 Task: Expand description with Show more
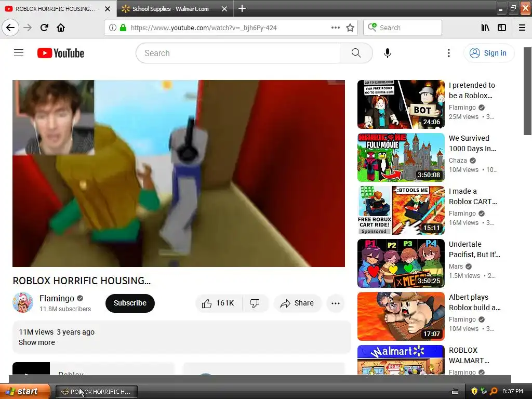(x=37, y=342)
